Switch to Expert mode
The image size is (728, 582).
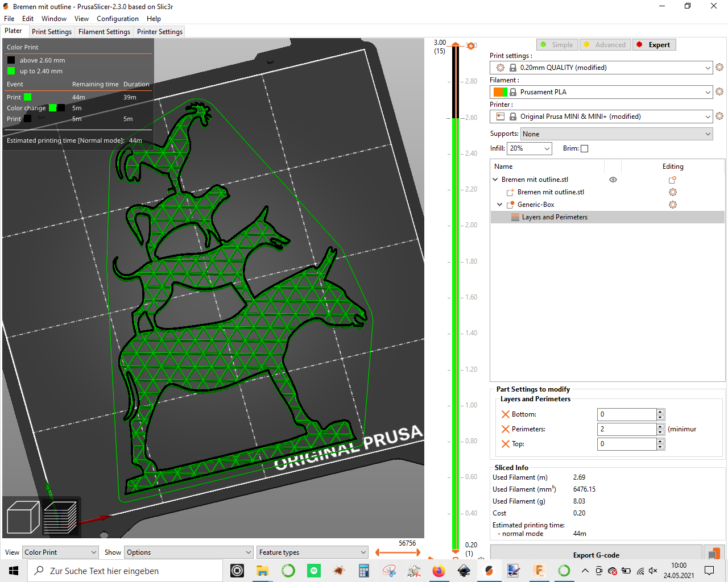[654, 45]
